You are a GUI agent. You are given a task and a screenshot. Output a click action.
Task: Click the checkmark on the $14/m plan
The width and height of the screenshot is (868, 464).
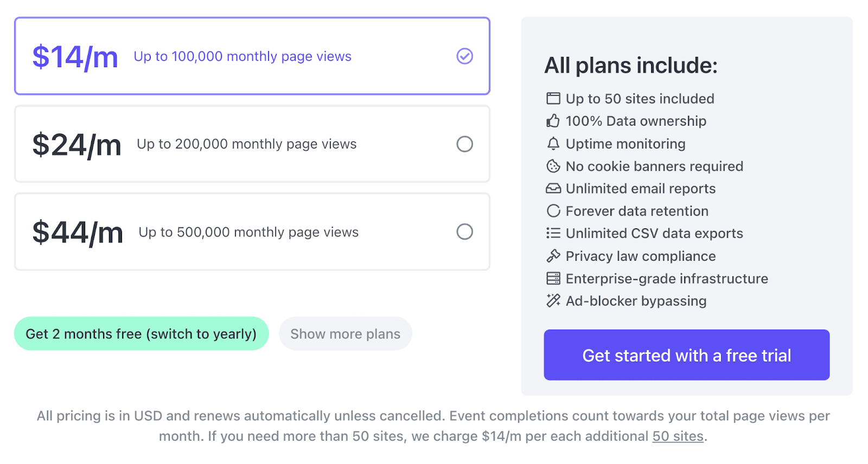tap(464, 56)
